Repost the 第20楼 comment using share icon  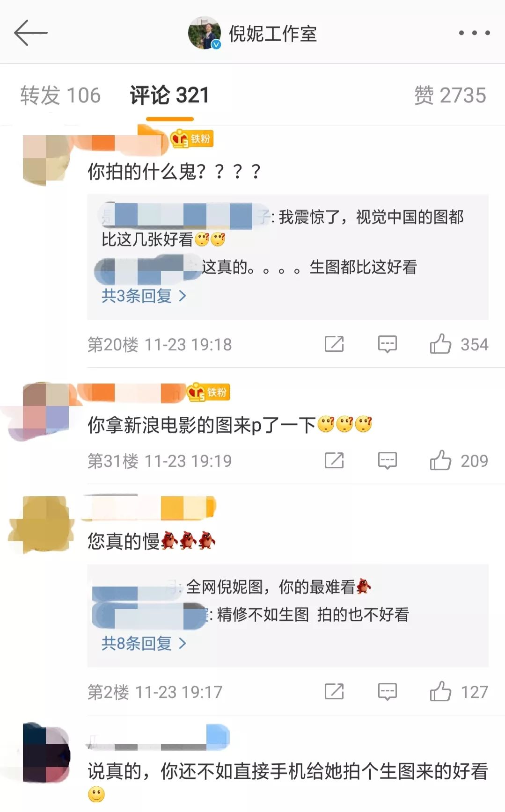click(x=334, y=344)
